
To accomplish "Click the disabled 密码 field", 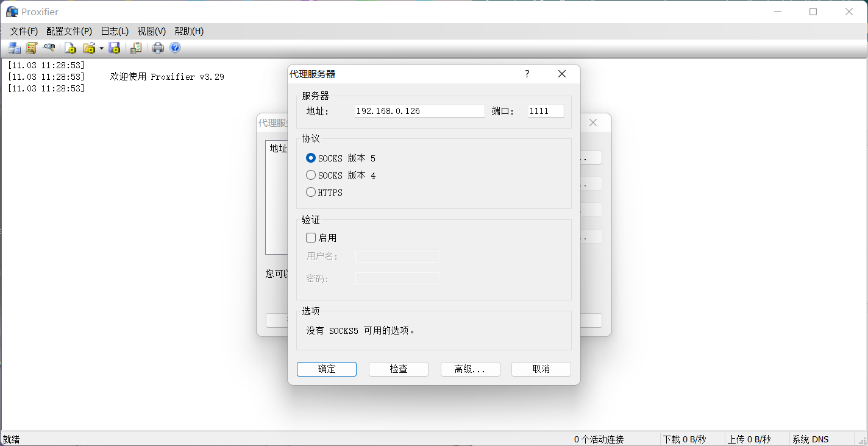I will [x=397, y=278].
